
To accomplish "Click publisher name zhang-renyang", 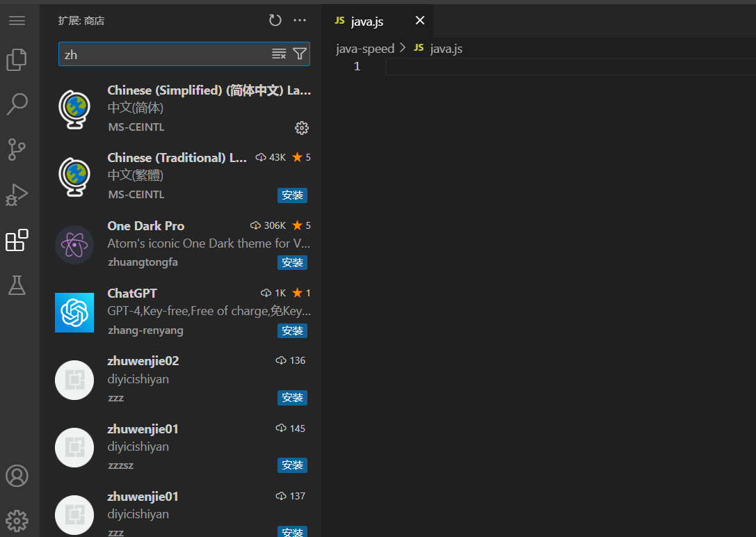I will [x=145, y=330].
